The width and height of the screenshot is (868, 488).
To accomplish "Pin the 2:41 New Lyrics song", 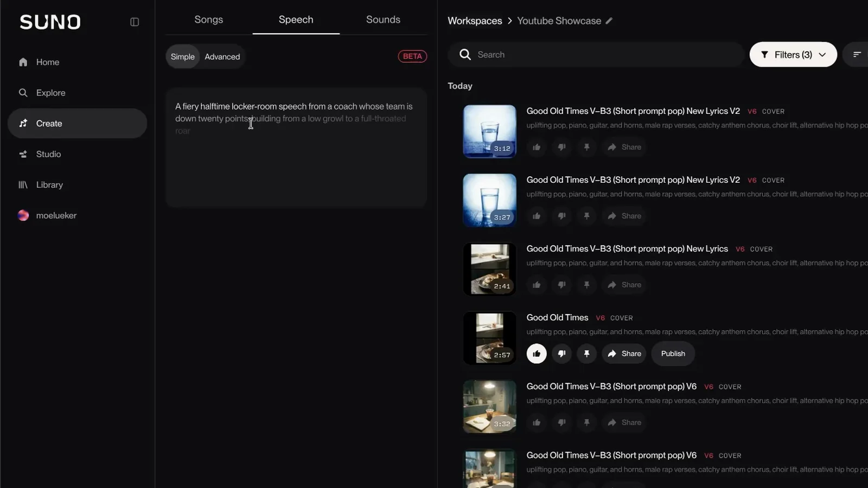I will pos(586,285).
